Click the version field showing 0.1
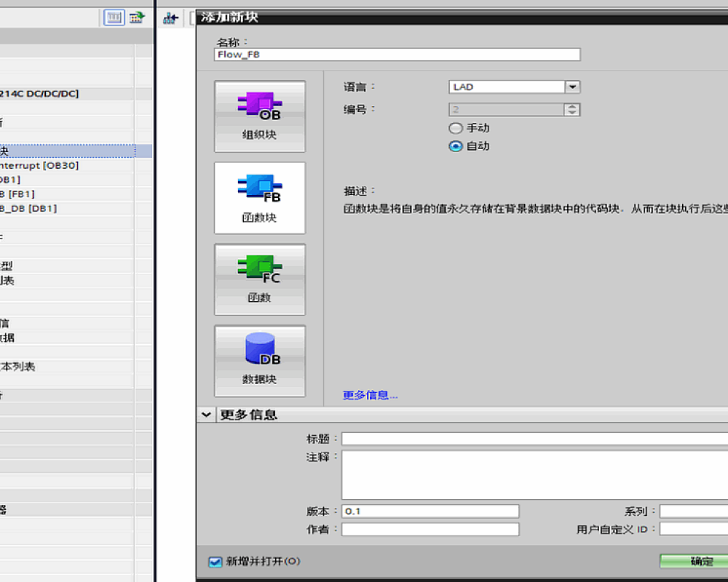Screen dimensions: 728x582 430,511
